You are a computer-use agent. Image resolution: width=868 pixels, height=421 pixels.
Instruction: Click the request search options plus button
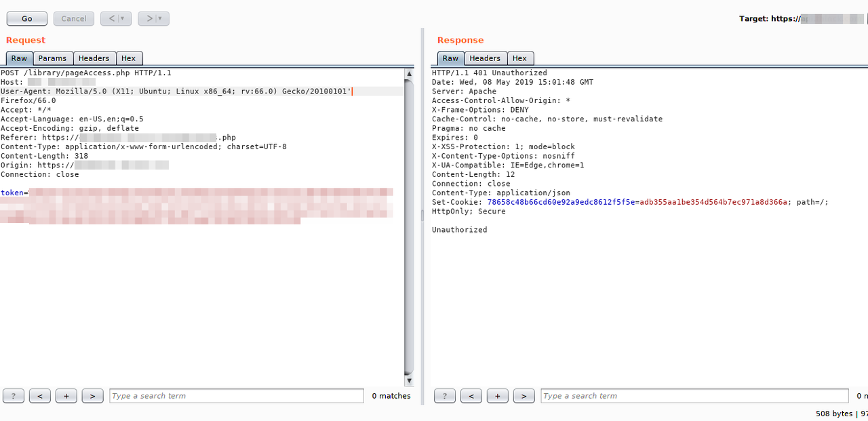[66, 396]
